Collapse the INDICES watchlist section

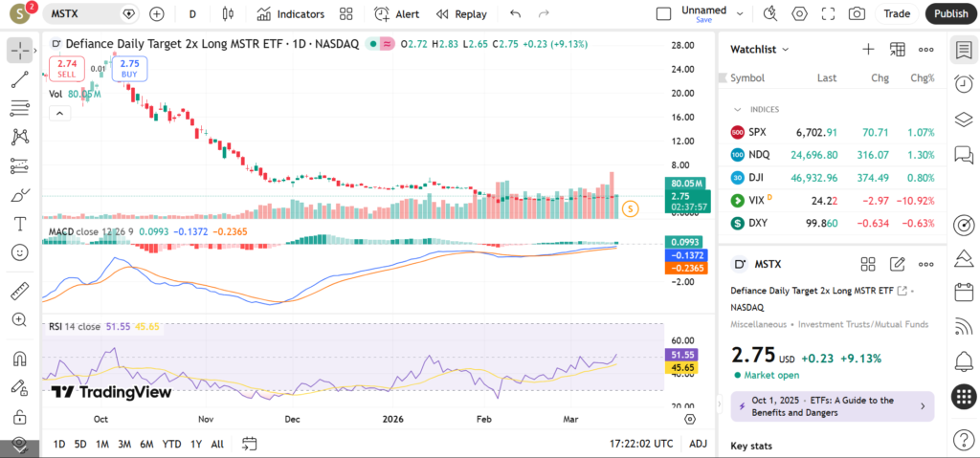[x=738, y=109]
